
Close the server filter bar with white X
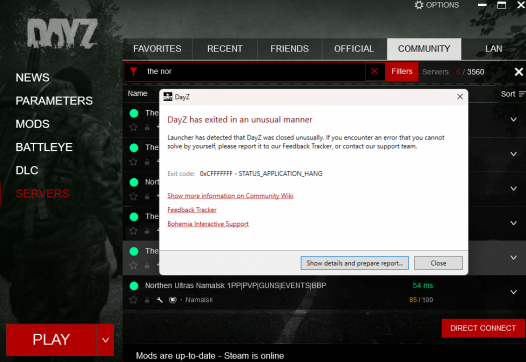click(519, 71)
